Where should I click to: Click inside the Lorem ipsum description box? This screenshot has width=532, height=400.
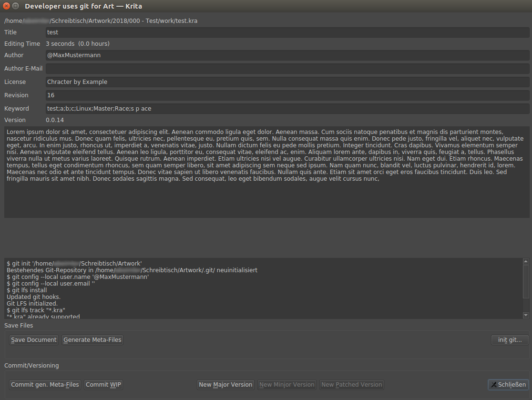coord(266,172)
